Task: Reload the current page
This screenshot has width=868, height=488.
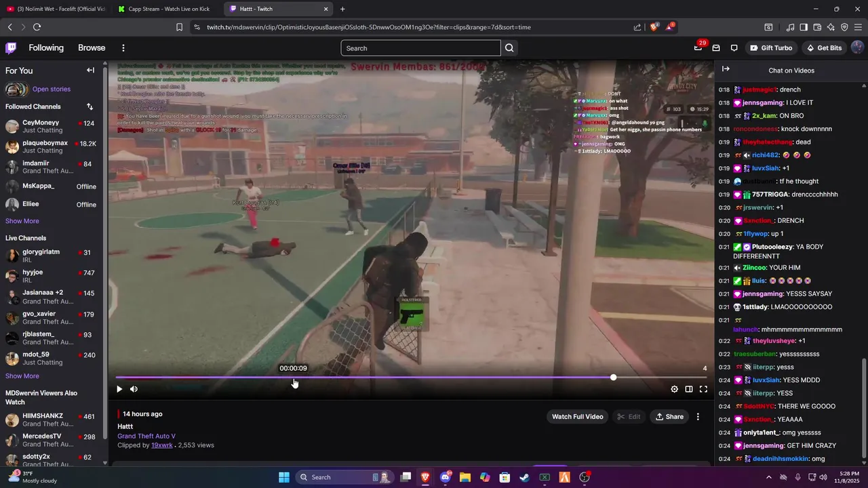Action: coord(37,27)
